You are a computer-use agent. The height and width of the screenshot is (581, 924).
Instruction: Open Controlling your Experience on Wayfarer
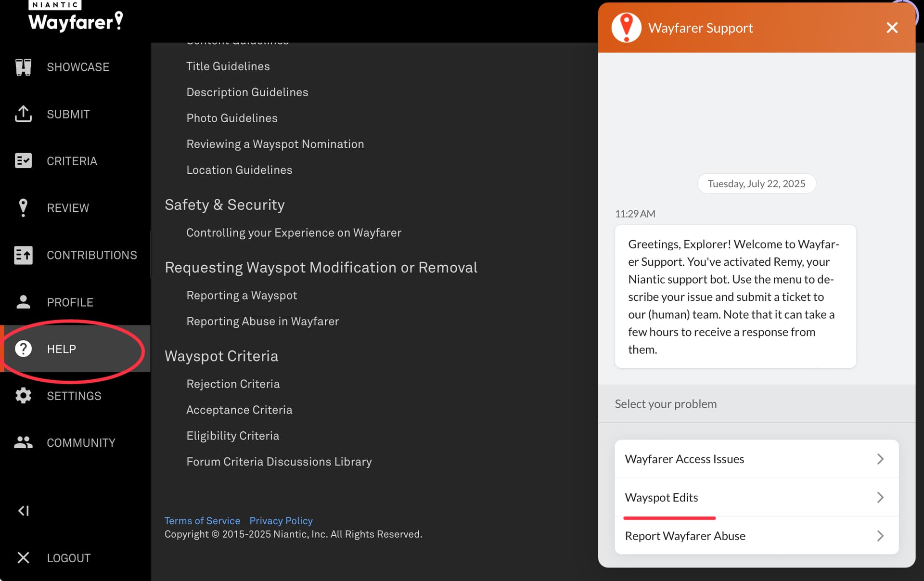[x=294, y=232]
